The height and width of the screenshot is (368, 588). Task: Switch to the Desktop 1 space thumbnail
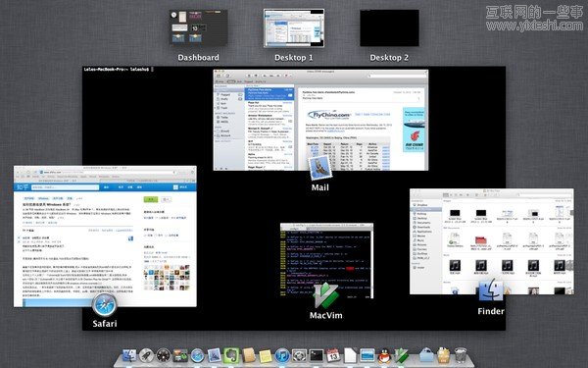click(294, 27)
